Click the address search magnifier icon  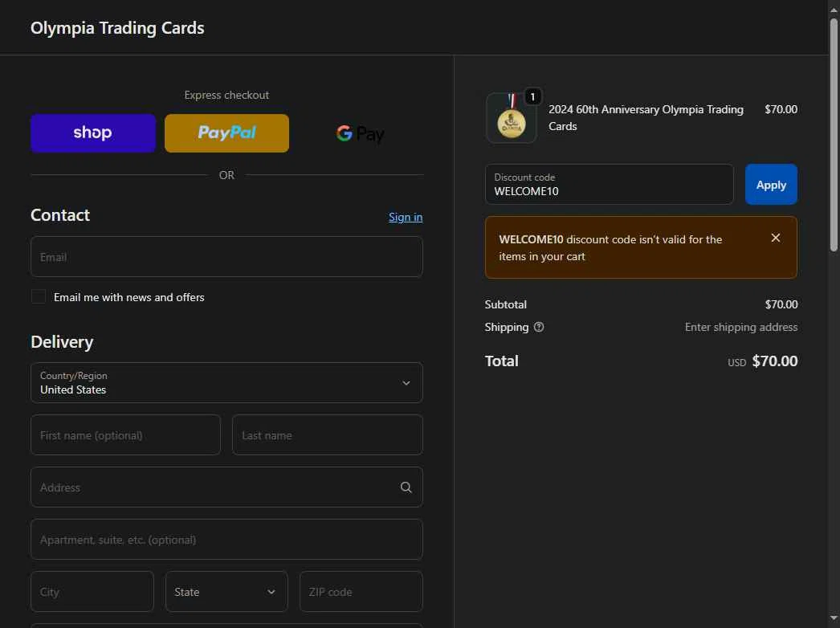pos(406,487)
